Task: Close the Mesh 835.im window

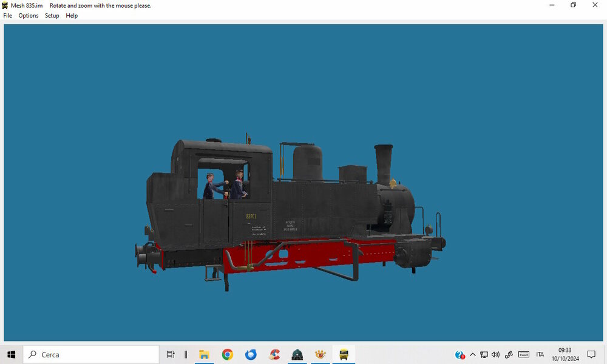Action: click(595, 5)
